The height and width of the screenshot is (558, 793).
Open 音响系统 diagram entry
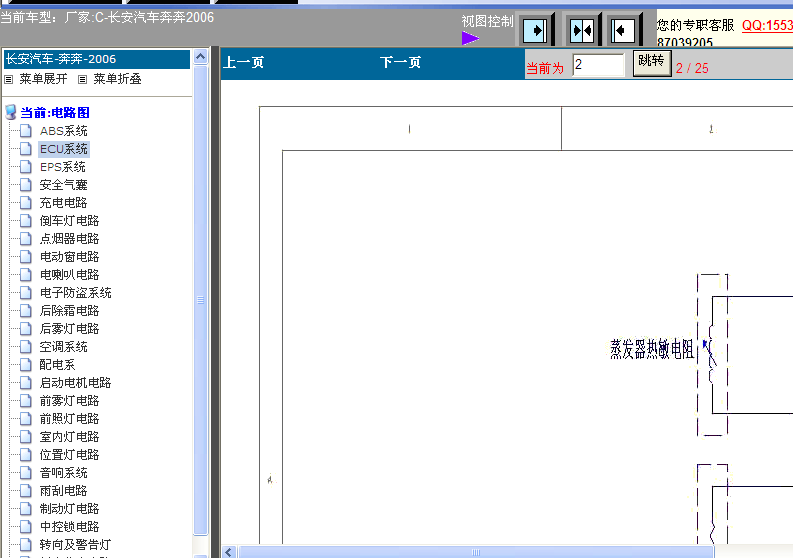[x=63, y=473]
